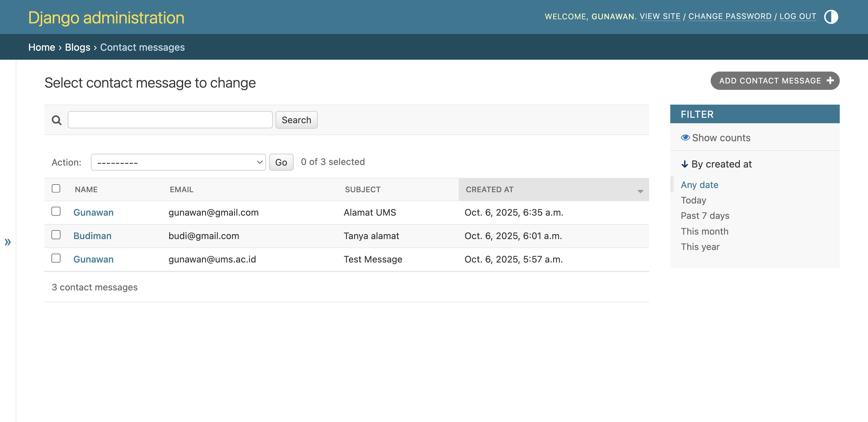Go to Home breadcrumb
The width and height of the screenshot is (868, 422).
coord(41,47)
